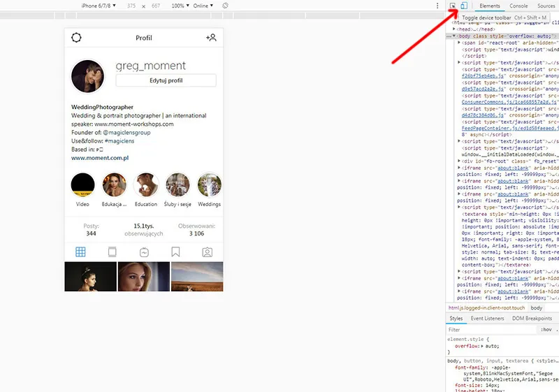Switch to the feed list view icon
Viewport: 559px width, 392px height.
(112, 252)
